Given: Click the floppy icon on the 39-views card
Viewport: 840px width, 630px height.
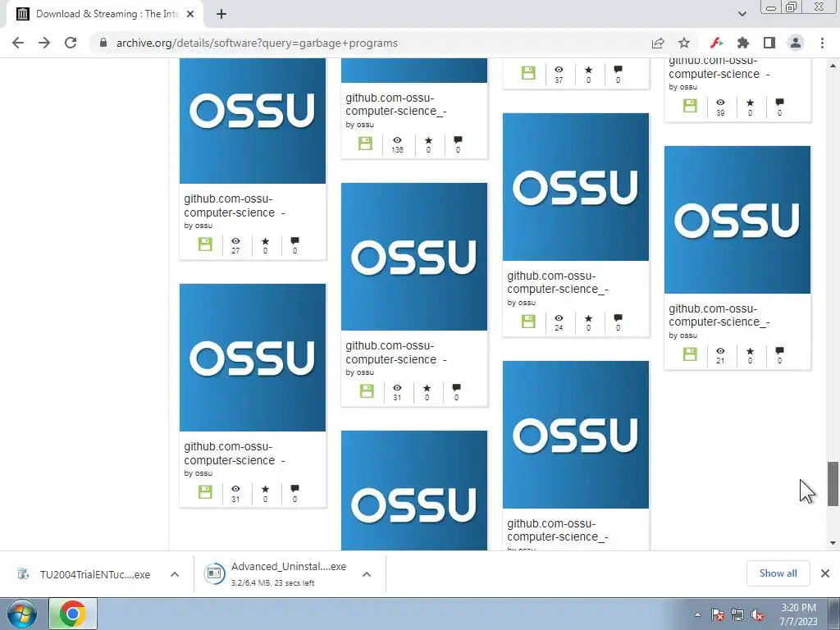Looking at the screenshot, I should (x=690, y=106).
